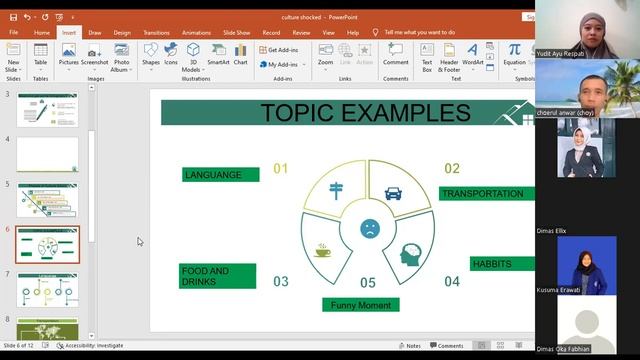Select slide 7 thumbnail

[47, 290]
